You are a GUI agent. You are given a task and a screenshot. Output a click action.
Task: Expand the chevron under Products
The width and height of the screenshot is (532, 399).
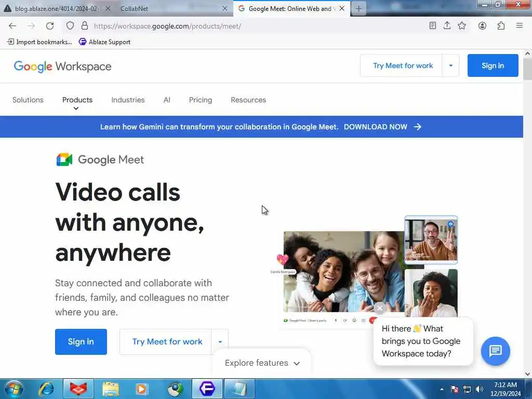coord(76,109)
